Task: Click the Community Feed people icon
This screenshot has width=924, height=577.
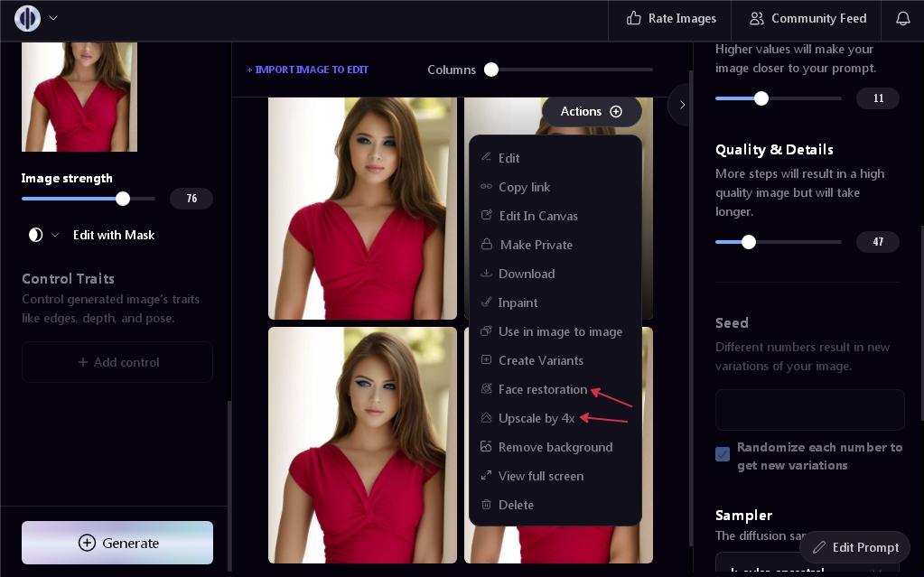Action: pos(757,18)
